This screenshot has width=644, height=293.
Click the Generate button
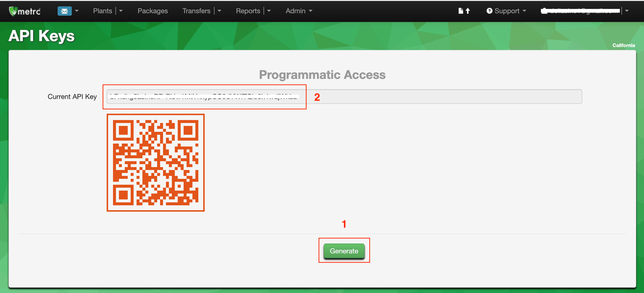coord(344,251)
